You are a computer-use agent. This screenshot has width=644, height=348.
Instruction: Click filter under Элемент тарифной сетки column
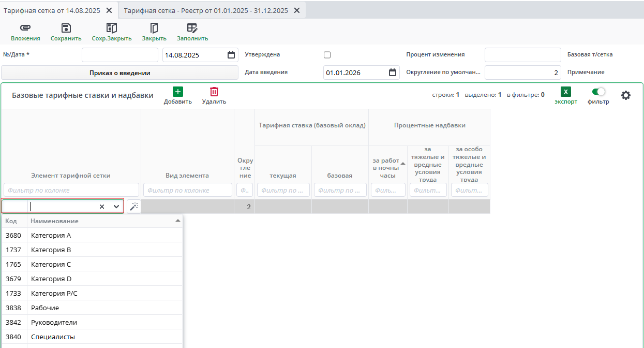tap(71, 190)
